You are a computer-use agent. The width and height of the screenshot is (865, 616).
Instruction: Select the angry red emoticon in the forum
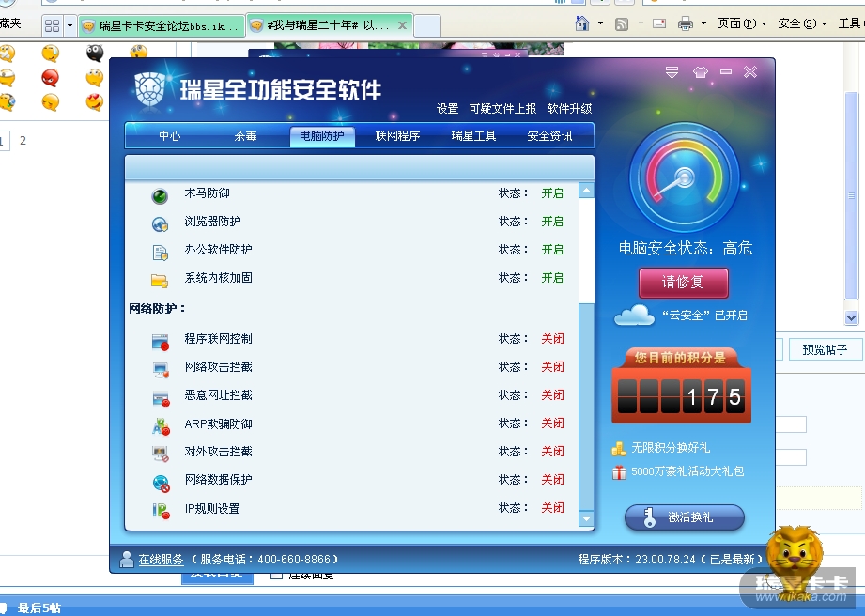tap(50, 78)
